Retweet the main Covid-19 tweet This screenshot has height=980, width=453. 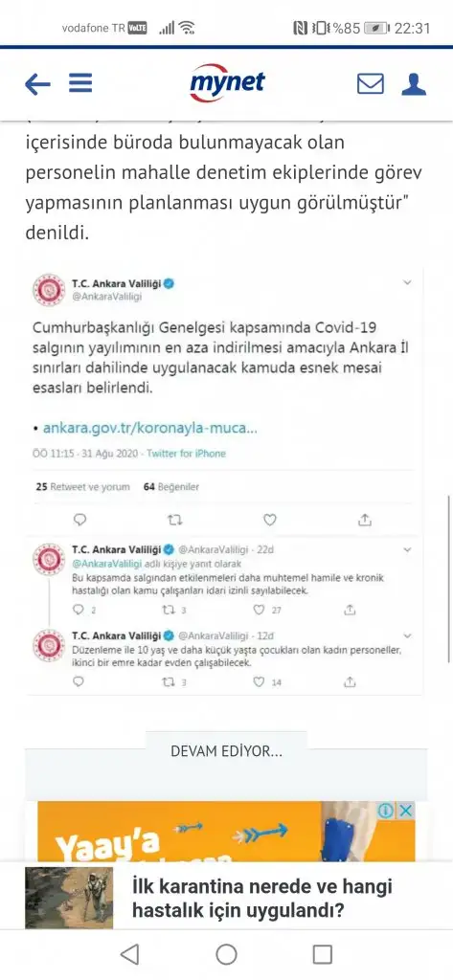pyautogui.click(x=175, y=520)
